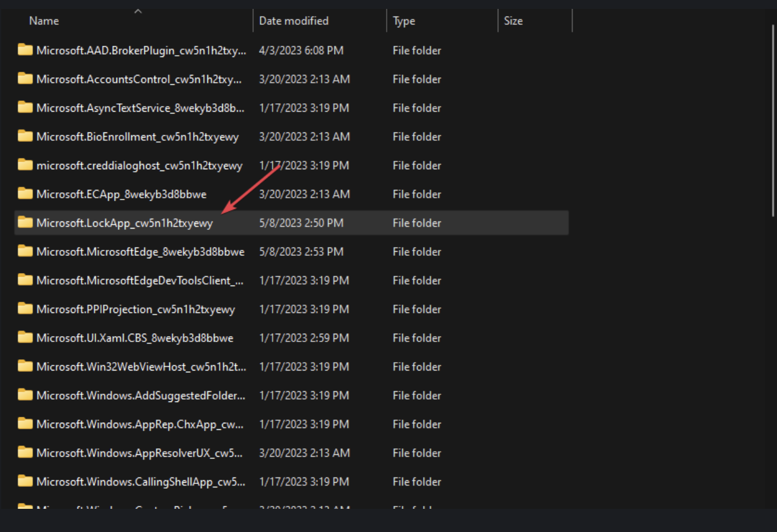Click the Microsoft.Windows.AppResolverUX folder name
The width and height of the screenshot is (777, 532).
(x=140, y=453)
